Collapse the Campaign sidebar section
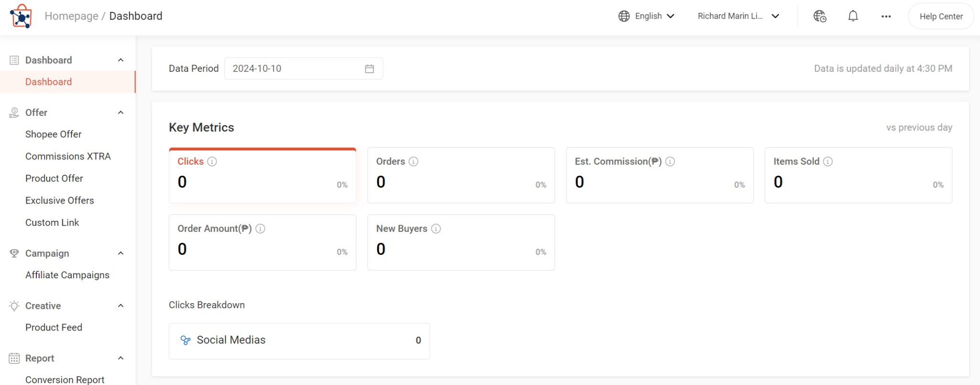The height and width of the screenshot is (385, 980). pos(121,253)
